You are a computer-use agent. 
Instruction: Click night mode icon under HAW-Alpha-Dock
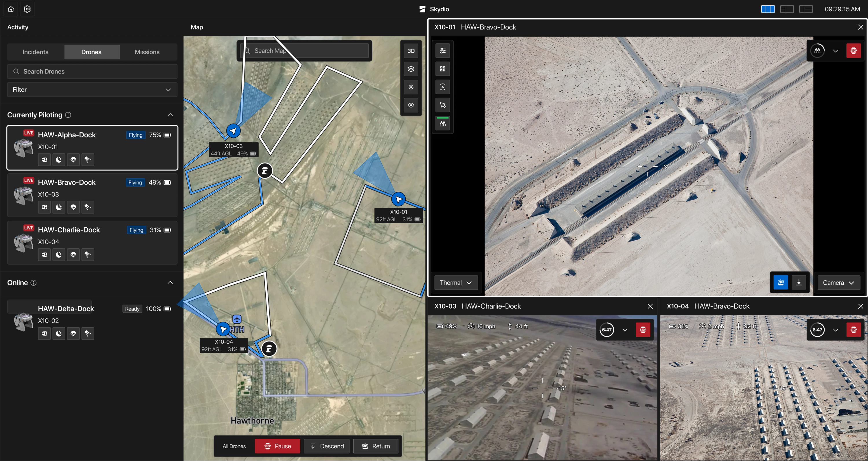(x=59, y=160)
